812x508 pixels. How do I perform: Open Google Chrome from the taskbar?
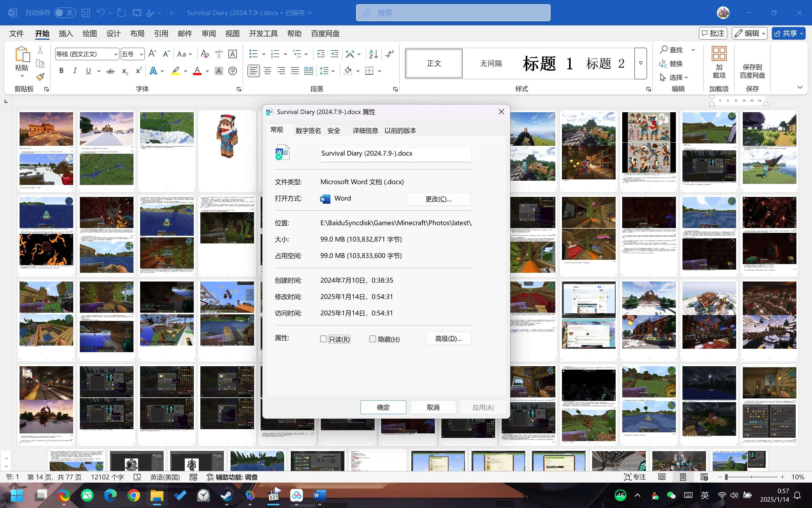point(133,495)
